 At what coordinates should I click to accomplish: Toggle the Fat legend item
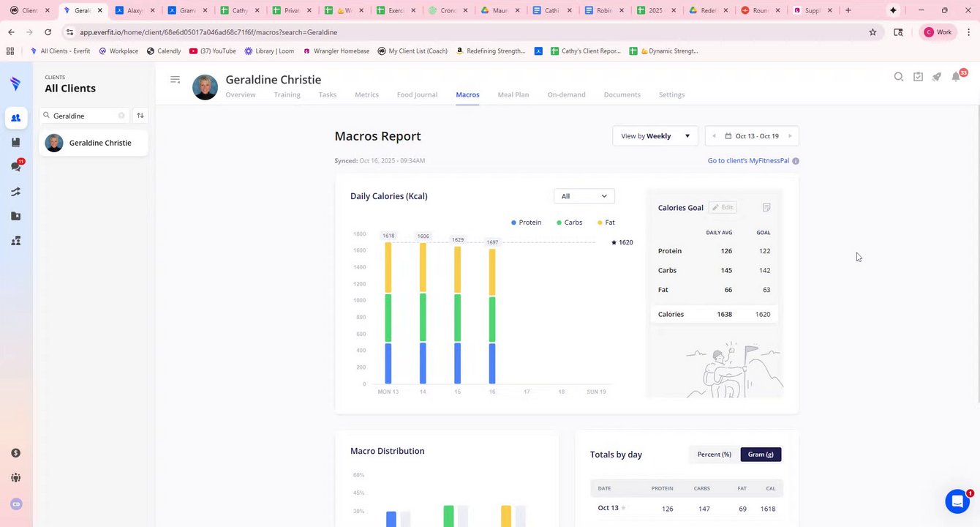(606, 223)
